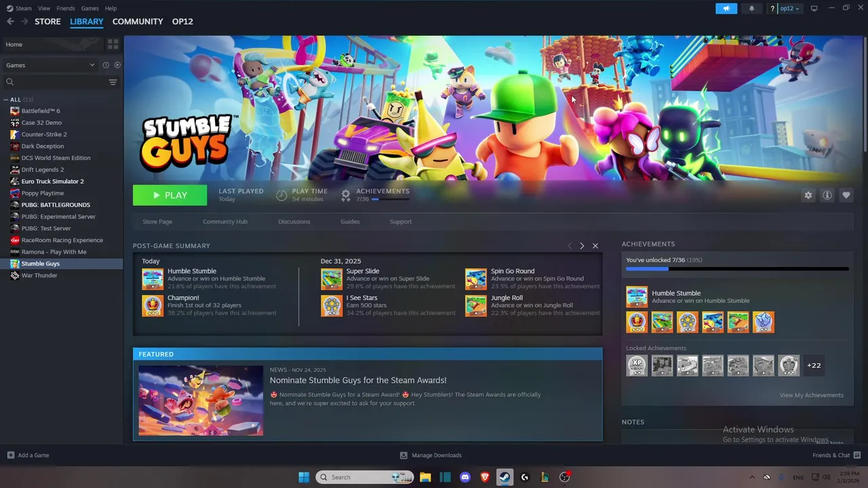Click the achievements 7/36 header progress bar
Image resolution: width=868 pixels, height=488 pixels.
coord(391,199)
